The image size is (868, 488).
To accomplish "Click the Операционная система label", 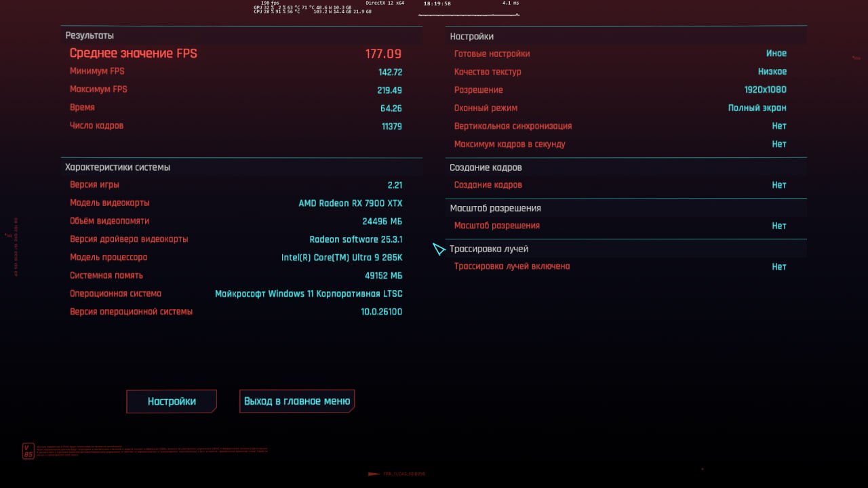I will (115, 293).
